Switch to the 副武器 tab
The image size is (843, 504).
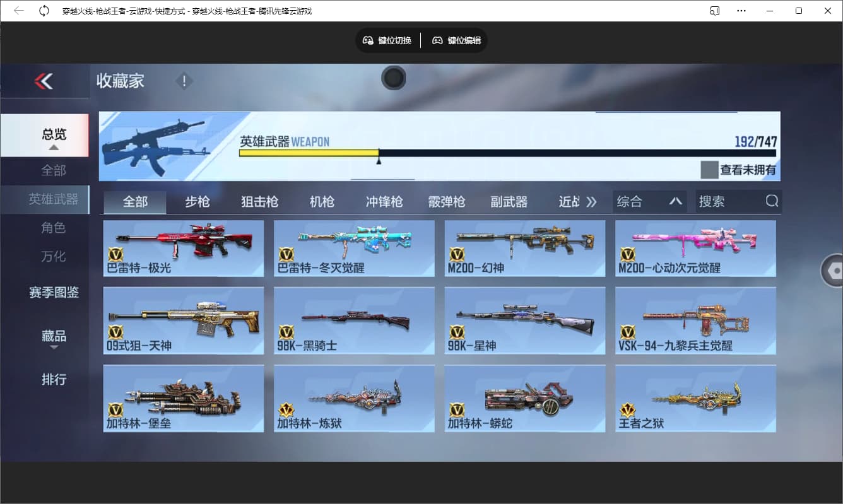[x=509, y=202]
